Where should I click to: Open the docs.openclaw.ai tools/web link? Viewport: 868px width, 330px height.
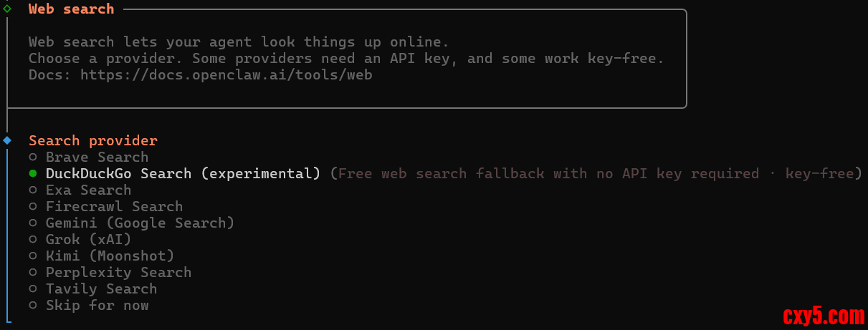click(226, 74)
